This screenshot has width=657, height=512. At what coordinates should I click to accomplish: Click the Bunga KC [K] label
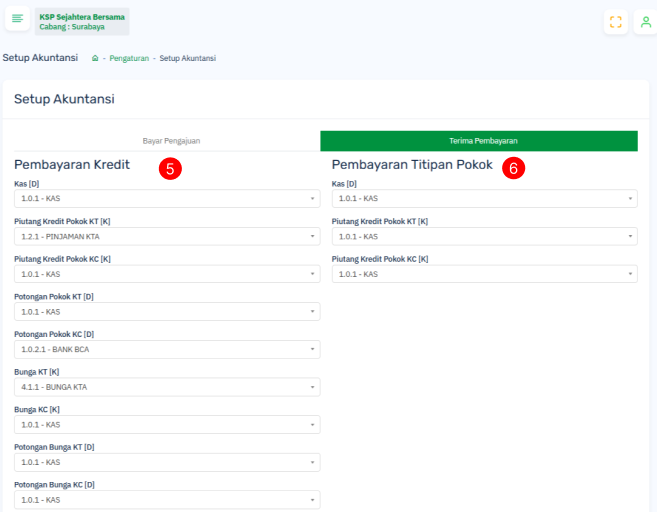tap(37, 409)
